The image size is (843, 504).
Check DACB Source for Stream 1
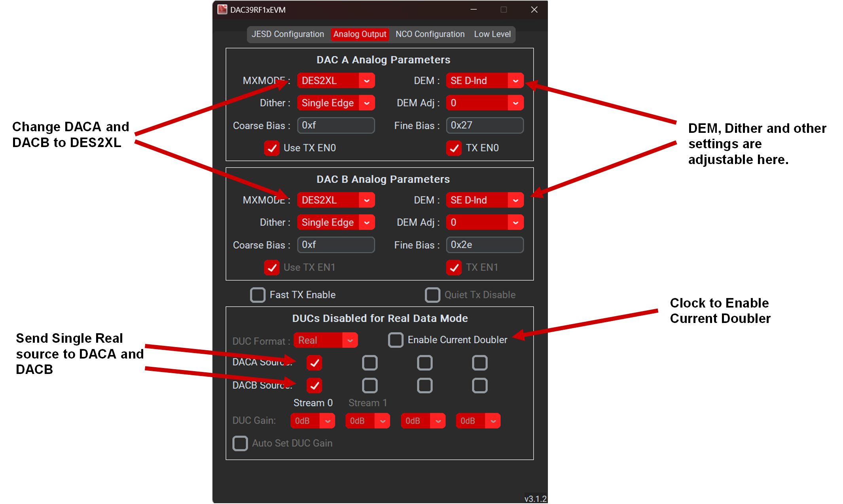(370, 385)
